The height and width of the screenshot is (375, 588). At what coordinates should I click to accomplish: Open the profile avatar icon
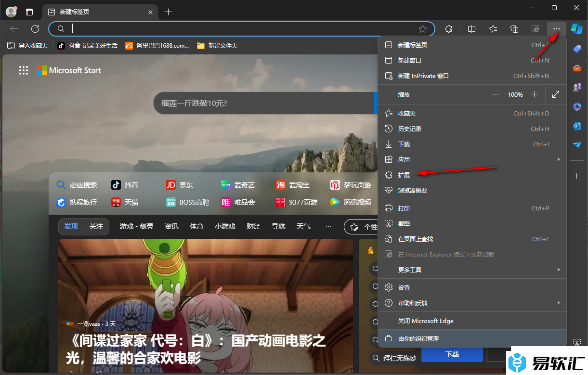(x=11, y=12)
